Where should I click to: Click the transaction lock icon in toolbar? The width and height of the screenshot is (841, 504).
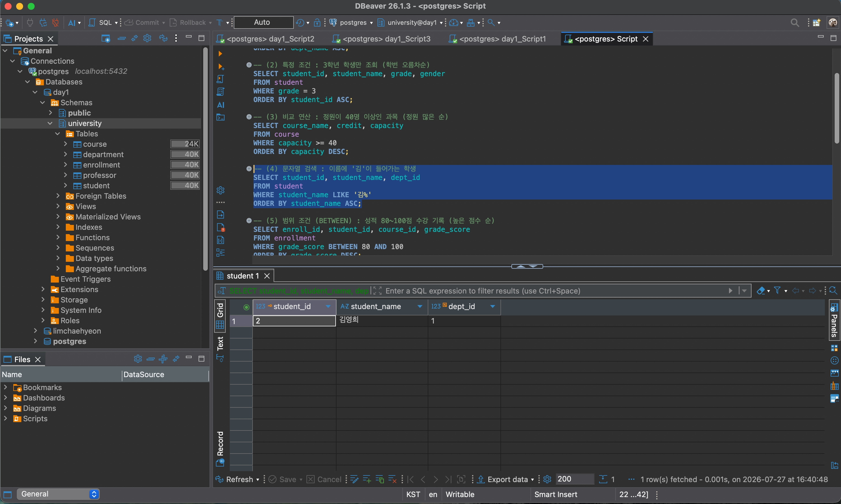point(317,23)
